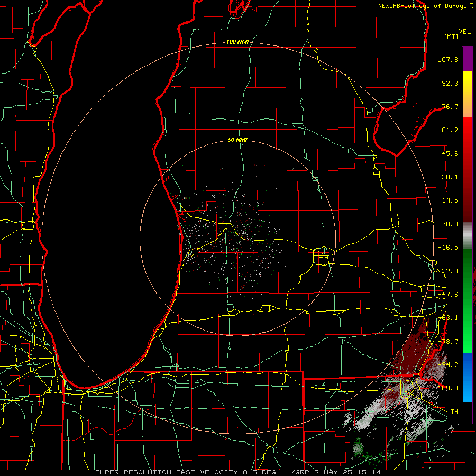Click the 30.1 velocity scale value

(x=450, y=177)
